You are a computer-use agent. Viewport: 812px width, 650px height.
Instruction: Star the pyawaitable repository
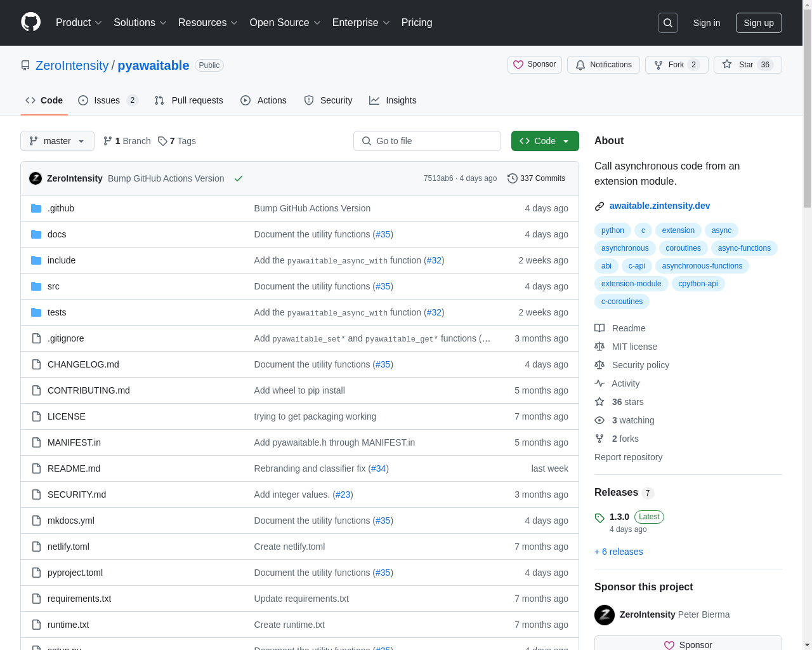pos(747,65)
